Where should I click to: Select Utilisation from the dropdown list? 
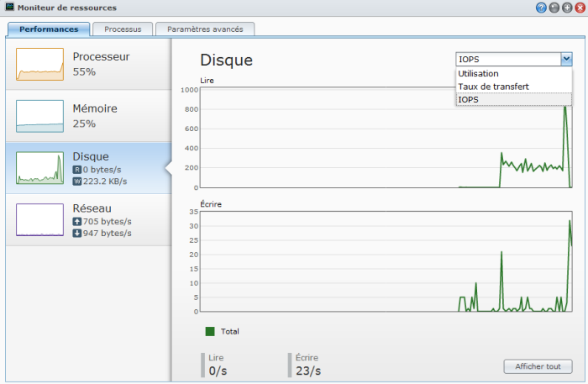click(x=478, y=74)
